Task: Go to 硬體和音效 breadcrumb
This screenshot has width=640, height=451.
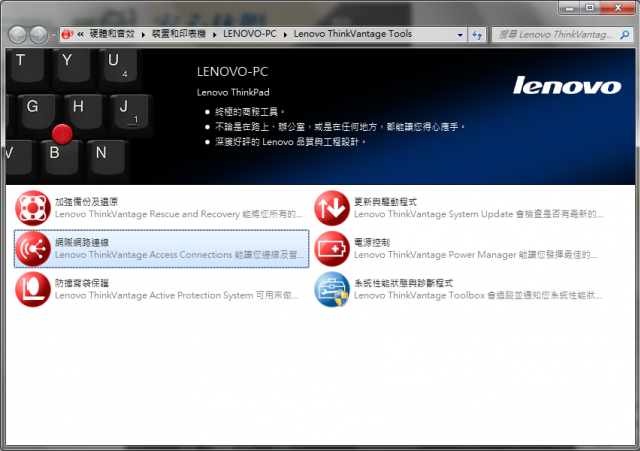Action: pos(112,34)
